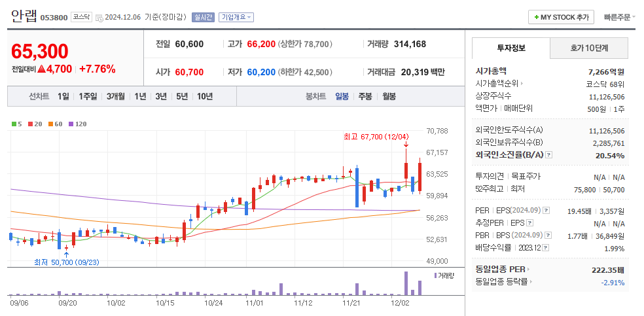Select the 일봉 daily candle chart
The height and width of the screenshot is (316, 644).
[x=342, y=96]
